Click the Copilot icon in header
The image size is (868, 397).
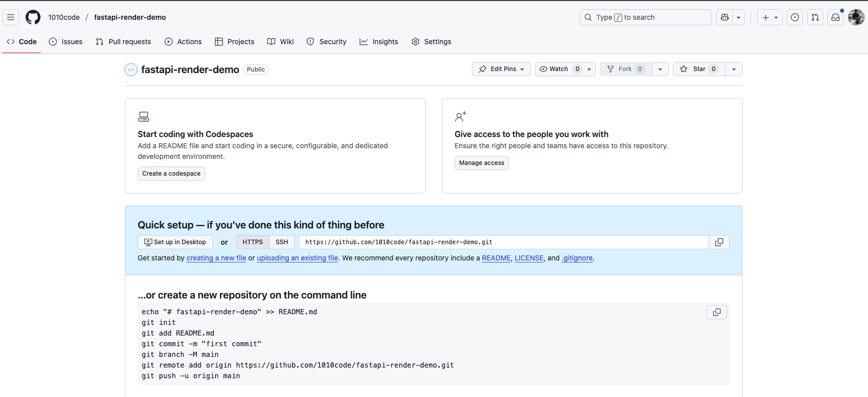point(725,17)
